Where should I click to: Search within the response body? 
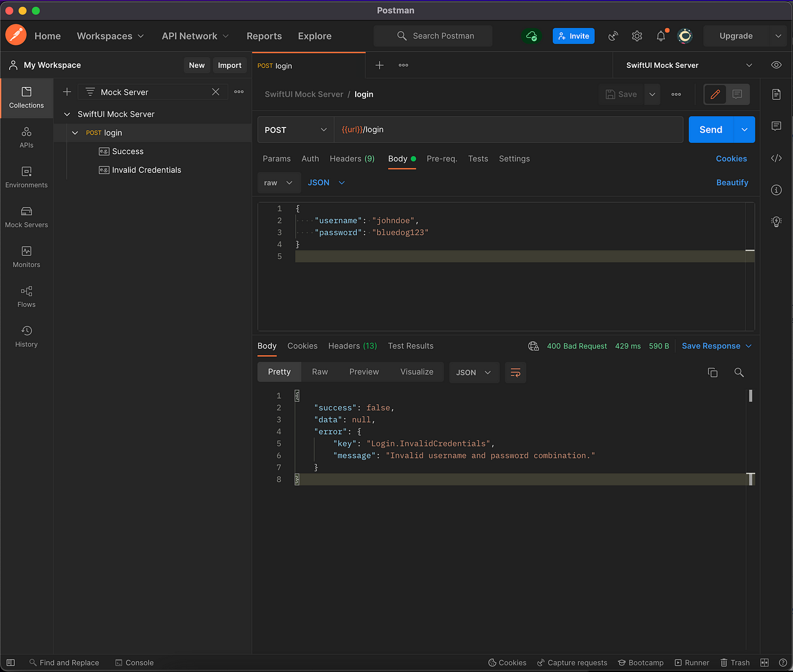[739, 372]
